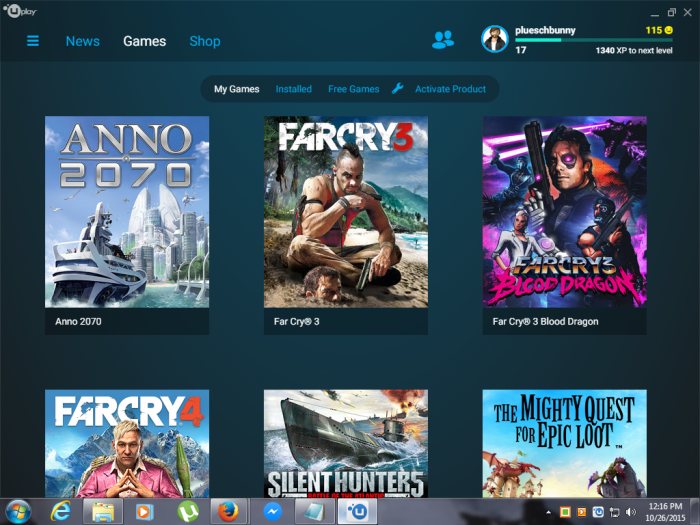Click the wrench icon beside Activate Product
Image resolution: width=700 pixels, height=525 pixels.
[397, 88]
